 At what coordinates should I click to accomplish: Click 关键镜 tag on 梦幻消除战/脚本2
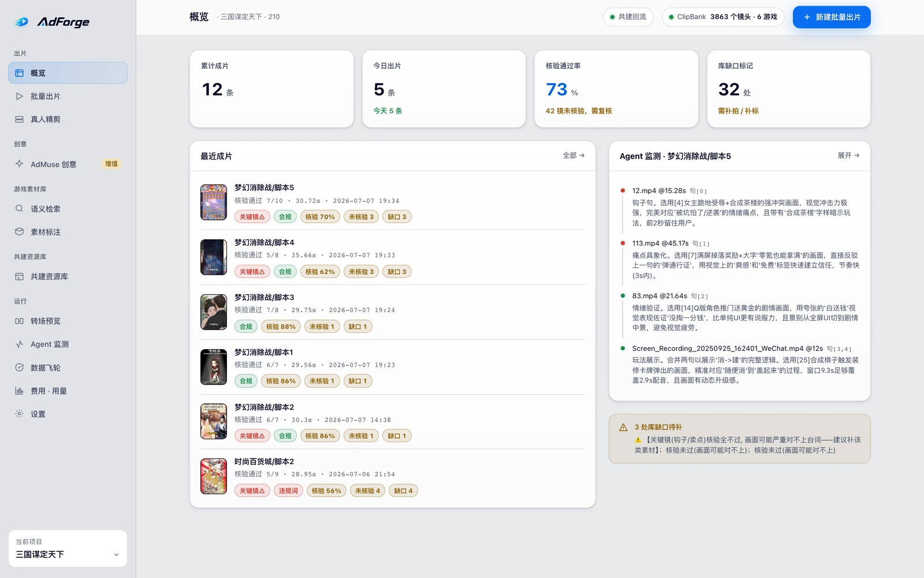[252, 436]
